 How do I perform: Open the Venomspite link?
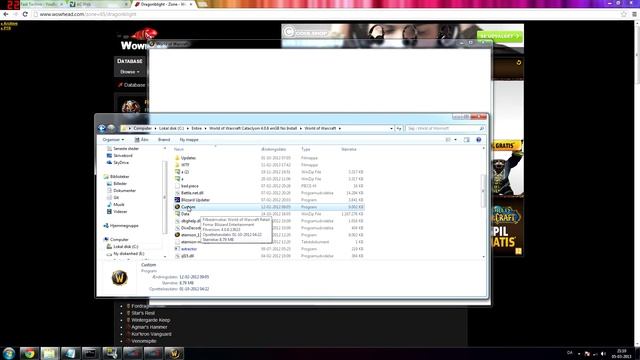144,341
